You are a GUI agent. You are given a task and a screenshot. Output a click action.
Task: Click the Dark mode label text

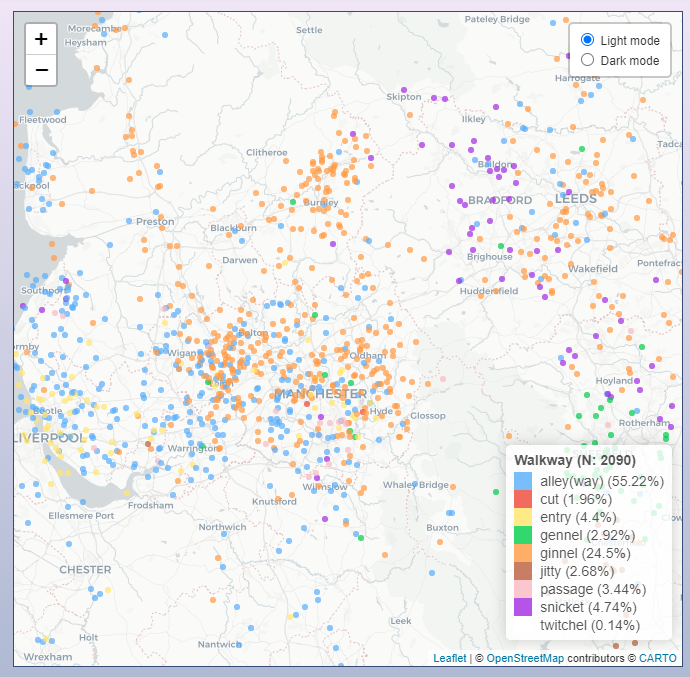630,61
